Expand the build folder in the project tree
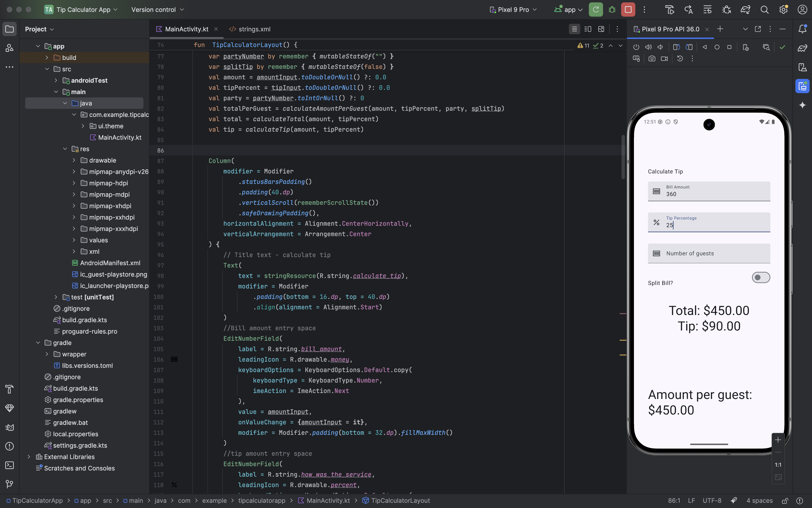This screenshot has height=508, width=812. (x=47, y=58)
